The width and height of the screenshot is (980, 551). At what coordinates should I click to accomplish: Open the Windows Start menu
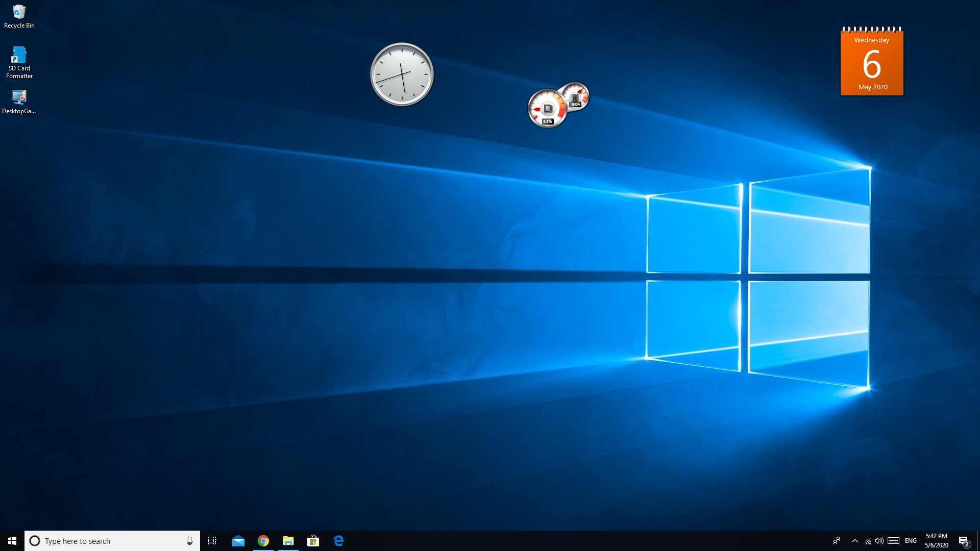[12, 541]
